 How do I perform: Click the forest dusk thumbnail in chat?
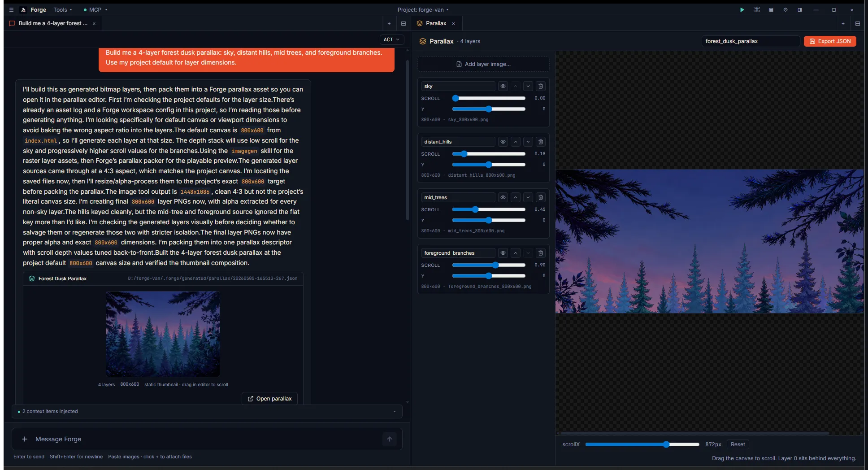pyautogui.click(x=163, y=334)
